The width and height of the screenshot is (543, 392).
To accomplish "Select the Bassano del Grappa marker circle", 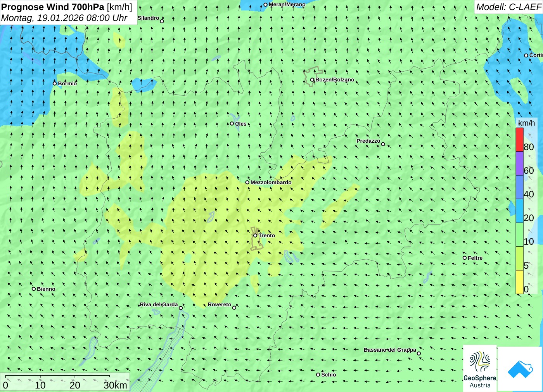I will pos(419,354).
